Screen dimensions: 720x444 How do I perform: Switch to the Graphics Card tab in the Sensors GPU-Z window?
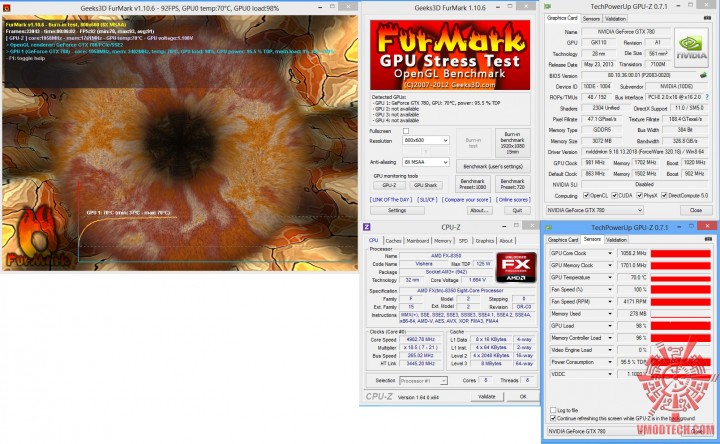(563, 240)
